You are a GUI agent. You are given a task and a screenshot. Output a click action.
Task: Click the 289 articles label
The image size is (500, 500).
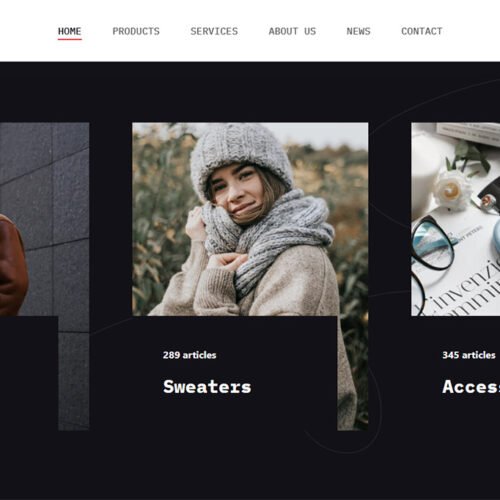(x=190, y=355)
